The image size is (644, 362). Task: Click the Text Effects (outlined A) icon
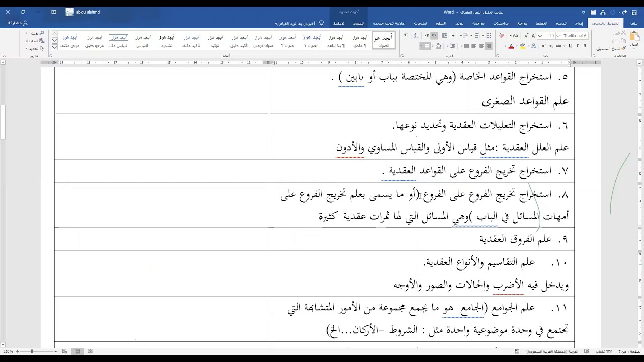[x=534, y=46]
